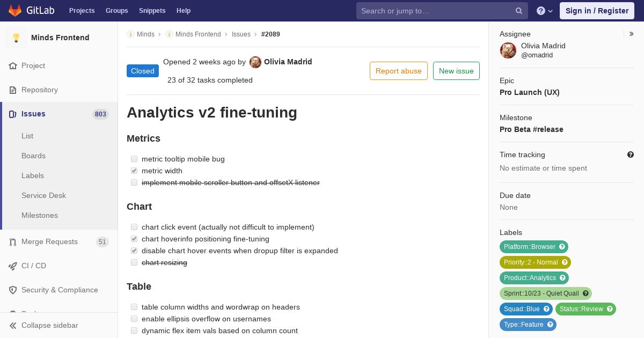Click the help icon on Product::Analytics label
Screen dimensions: 644x338
click(562, 278)
